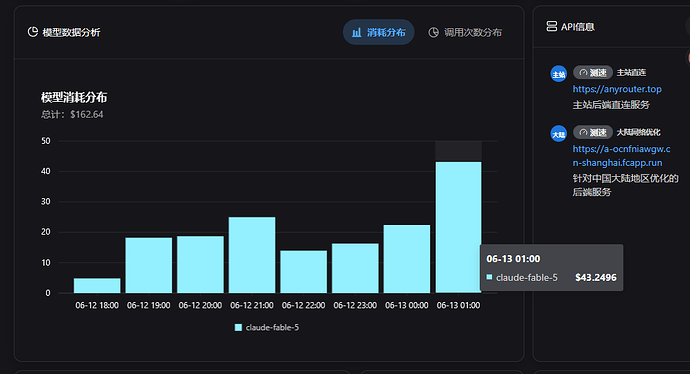Run 测速 for 主站直连
The height and width of the screenshot is (374, 690).
[593, 72]
